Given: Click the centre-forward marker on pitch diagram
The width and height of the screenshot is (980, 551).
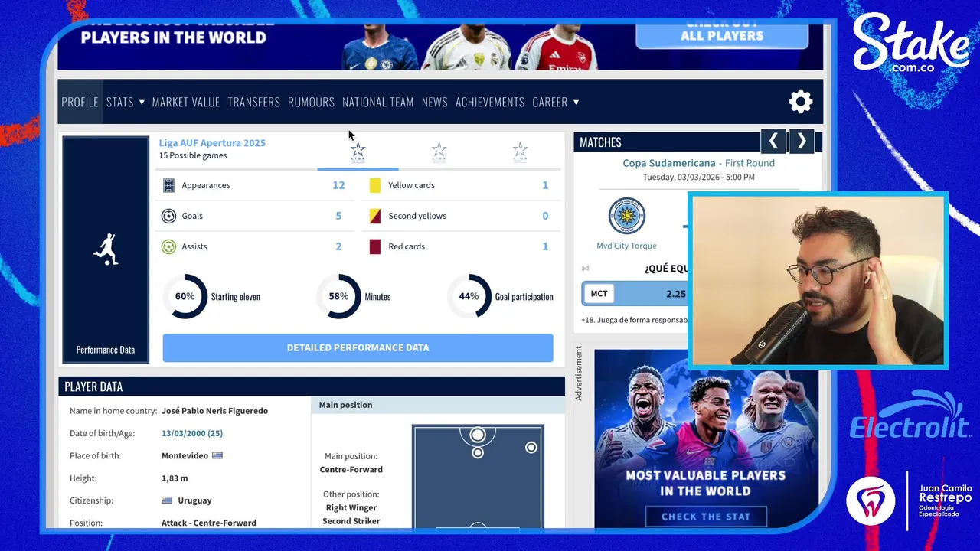Looking at the screenshot, I should [x=478, y=435].
